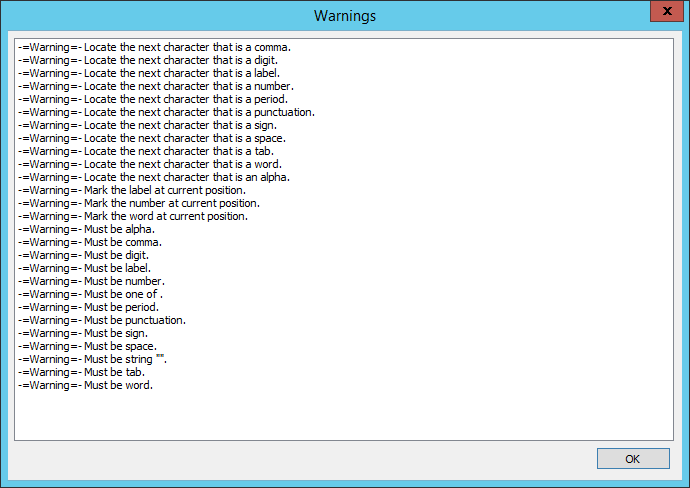Close the Warnings dialog with the X button
Screen dimensions: 690x488
coord(662,14)
